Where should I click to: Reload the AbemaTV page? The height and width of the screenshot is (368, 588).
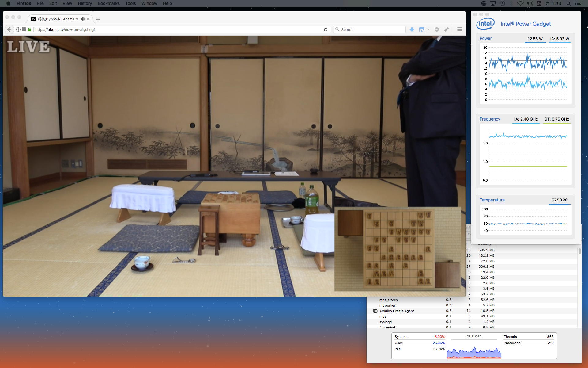(x=326, y=29)
